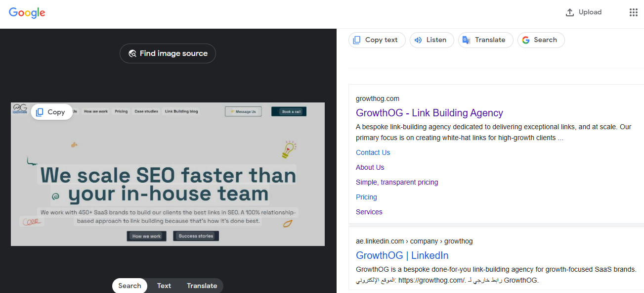This screenshot has height=293, width=644.
Task: Click 'Link Building blog' nav item in image
Action: (x=181, y=111)
